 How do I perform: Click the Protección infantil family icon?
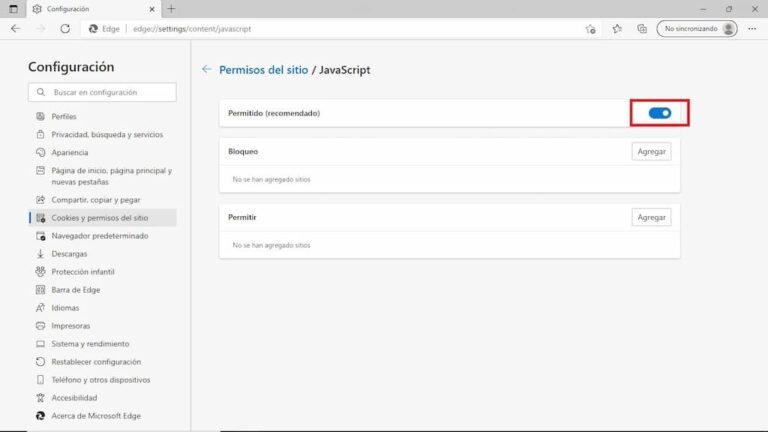[x=40, y=272]
